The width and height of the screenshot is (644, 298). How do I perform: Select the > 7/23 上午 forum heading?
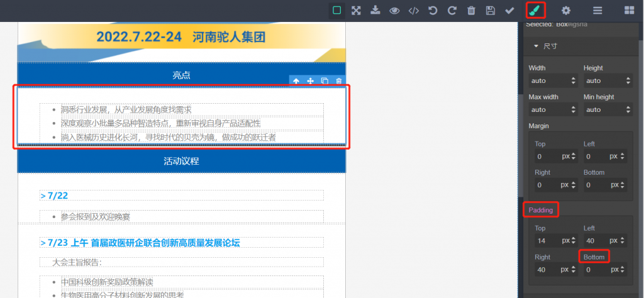(x=182, y=243)
